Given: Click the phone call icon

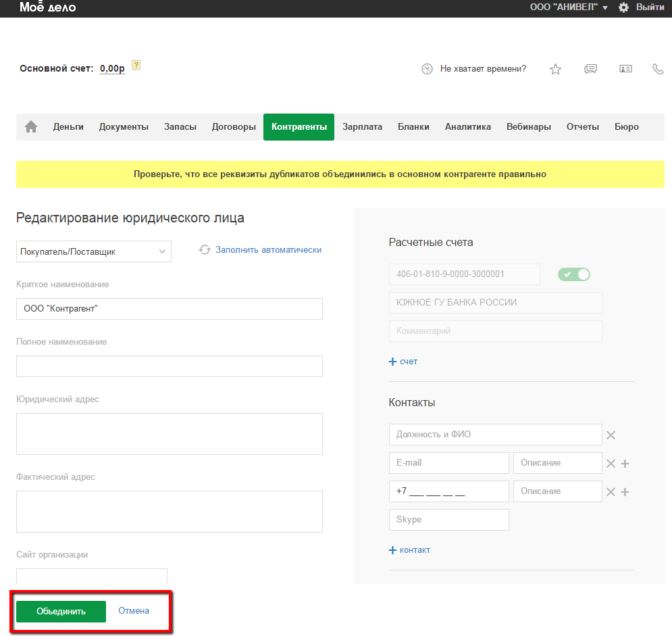Looking at the screenshot, I should [x=658, y=69].
